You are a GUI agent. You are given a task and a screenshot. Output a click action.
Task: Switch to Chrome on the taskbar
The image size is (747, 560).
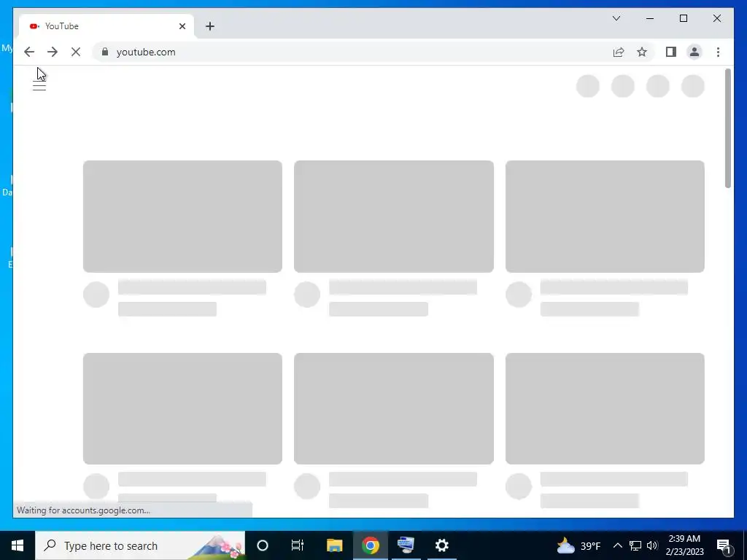[x=370, y=545]
